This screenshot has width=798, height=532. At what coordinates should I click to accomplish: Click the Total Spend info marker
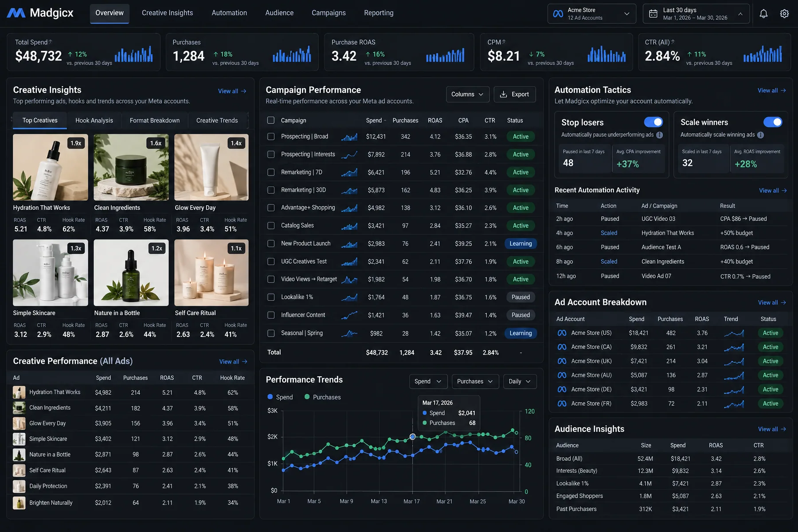(x=51, y=41)
